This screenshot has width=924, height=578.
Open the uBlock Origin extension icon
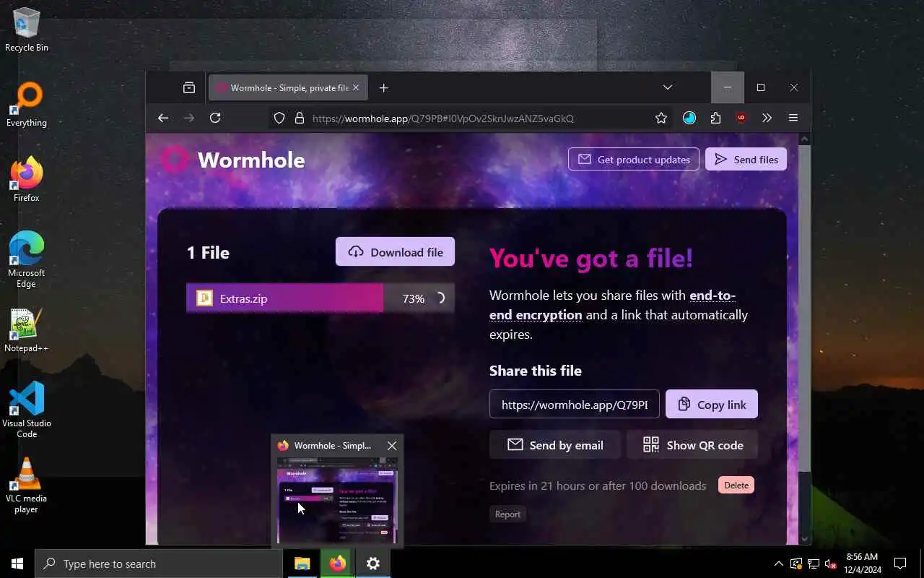741,118
